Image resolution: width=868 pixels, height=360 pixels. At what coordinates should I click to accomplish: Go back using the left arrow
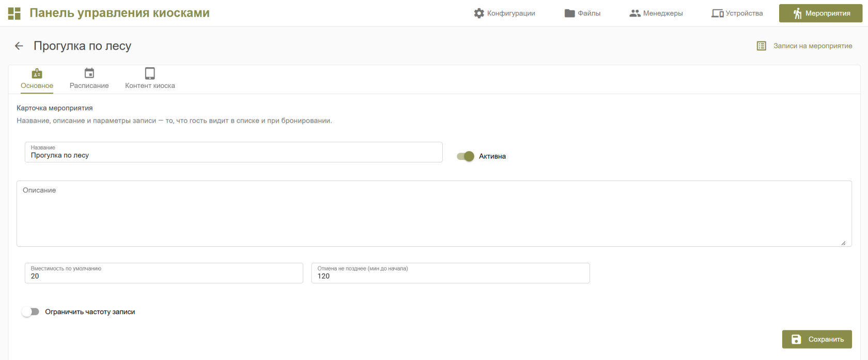pyautogui.click(x=19, y=46)
